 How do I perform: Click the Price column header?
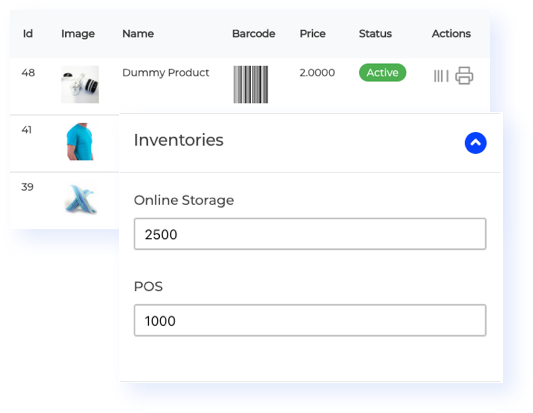pyautogui.click(x=313, y=34)
